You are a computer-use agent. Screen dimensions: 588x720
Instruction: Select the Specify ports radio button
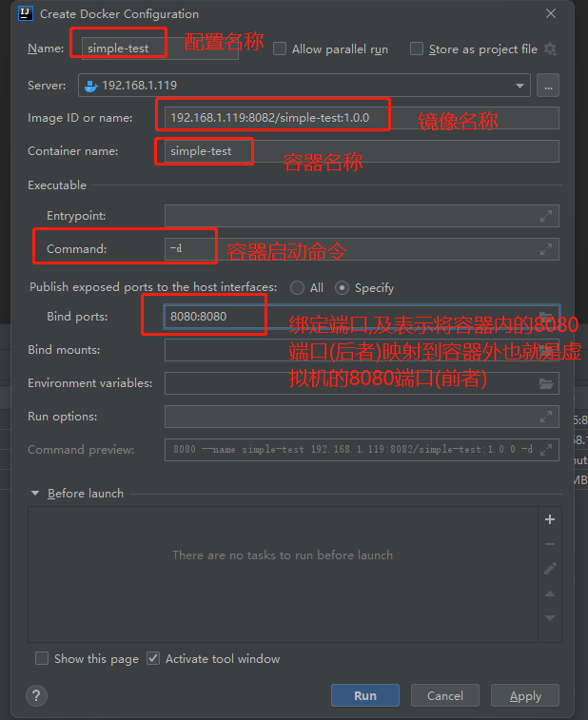[342, 288]
